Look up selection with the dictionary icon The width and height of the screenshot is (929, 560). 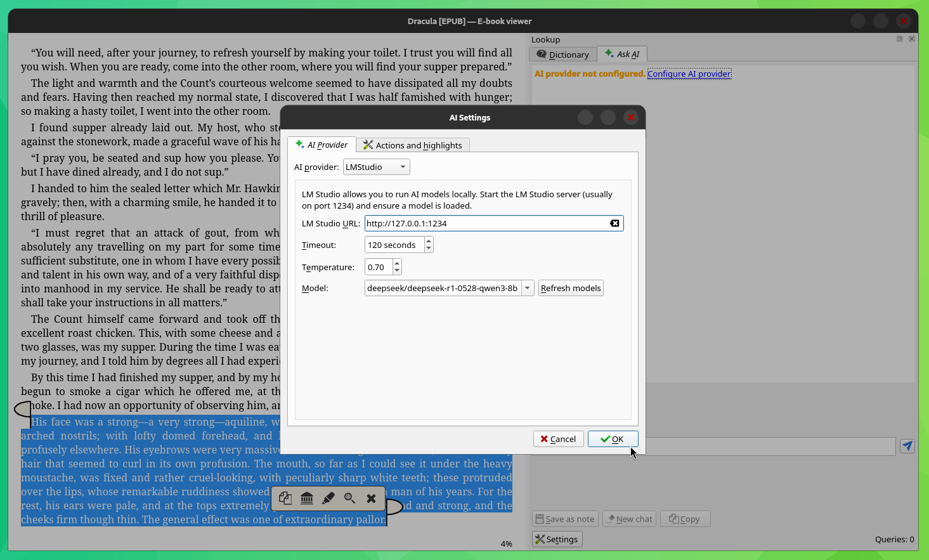(x=307, y=498)
